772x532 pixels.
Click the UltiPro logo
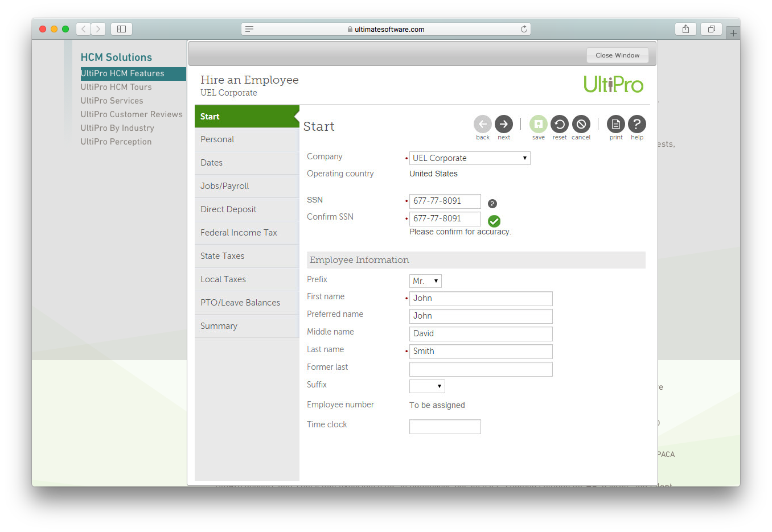[x=613, y=85]
